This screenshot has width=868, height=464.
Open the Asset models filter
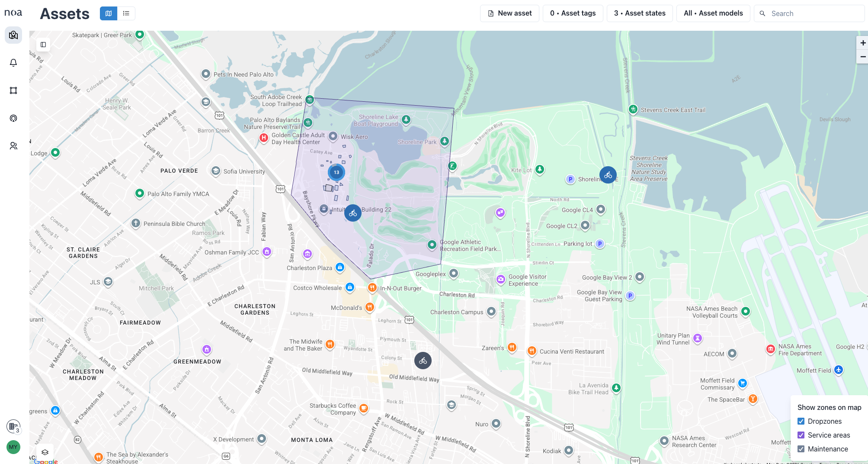[x=713, y=13]
